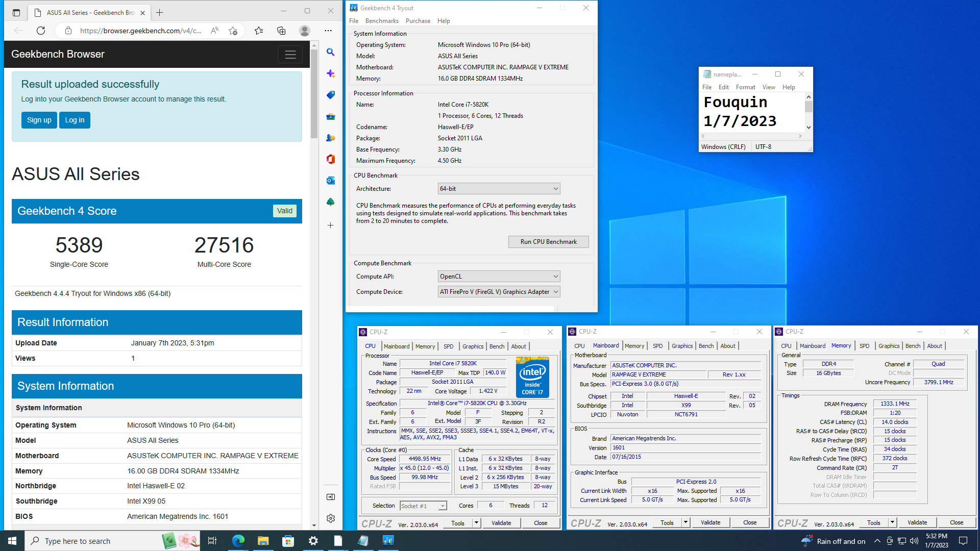The height and width of the screenshot is (551, 980).
Task: Open a new browser tab
Action: 159,12
